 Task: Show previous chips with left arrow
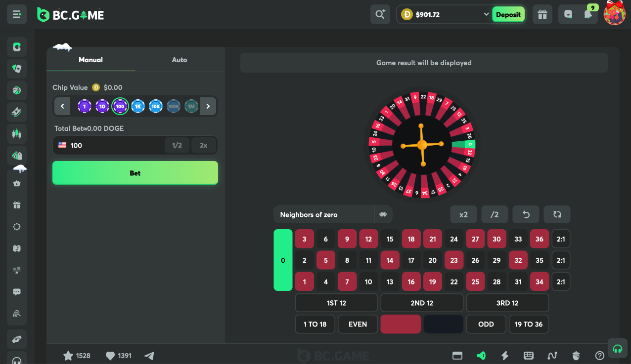pyautogui.click(x=62, y=106)
